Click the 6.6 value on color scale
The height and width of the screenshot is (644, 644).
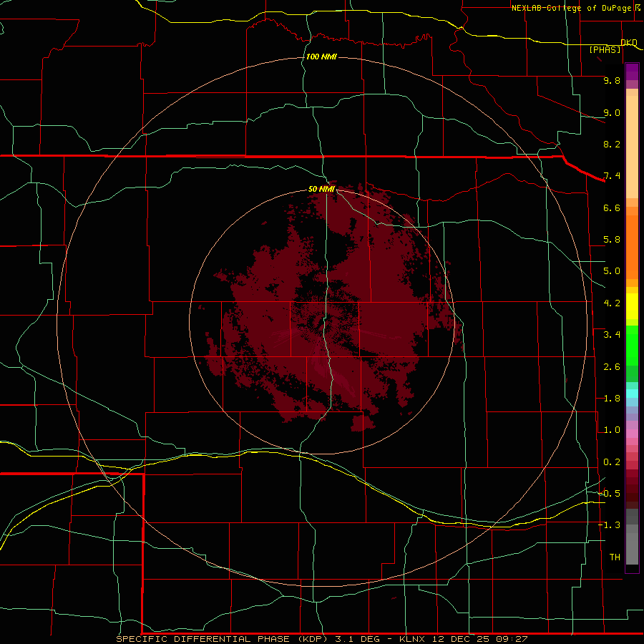click(x=612, y=208)
